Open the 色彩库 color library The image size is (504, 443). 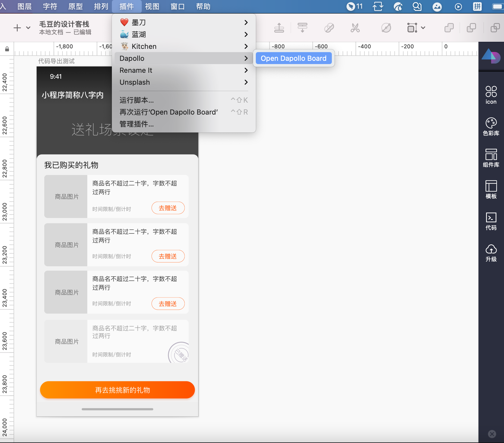[x=491, y=126]
